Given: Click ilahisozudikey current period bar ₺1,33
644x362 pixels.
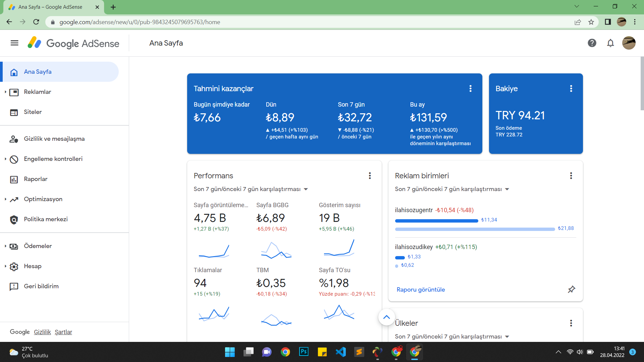Looking at the screenshot, I should [x=400, y=258].
